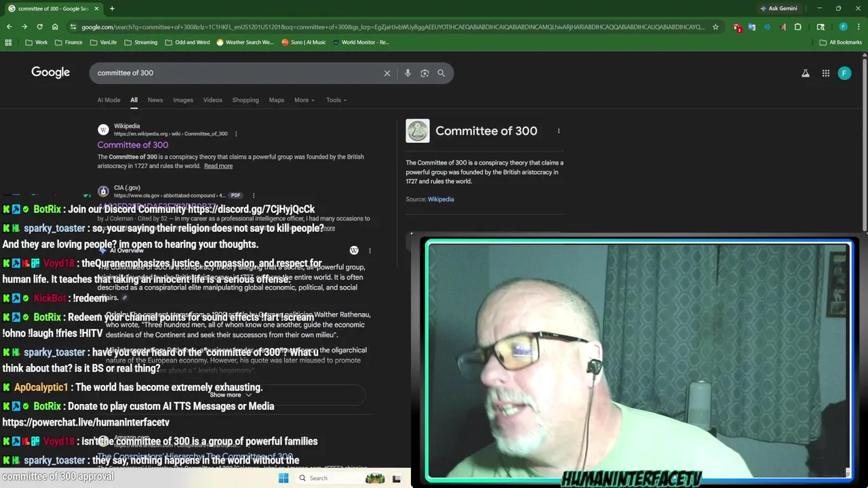
Task: Click the webcam video overlay
Action: (638, 360)
